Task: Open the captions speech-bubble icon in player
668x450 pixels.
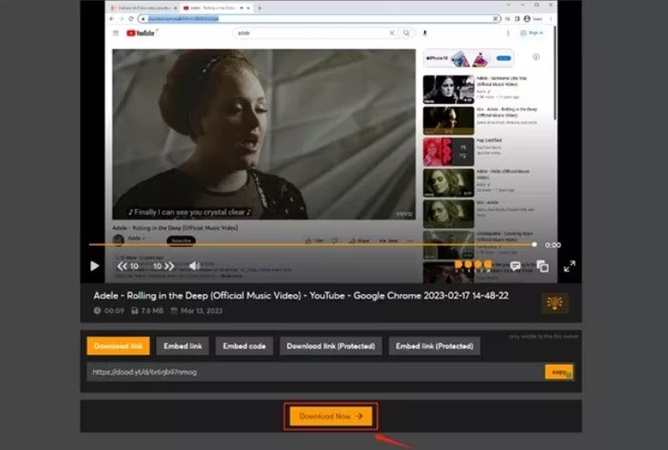Action: (x=516, y=266)
